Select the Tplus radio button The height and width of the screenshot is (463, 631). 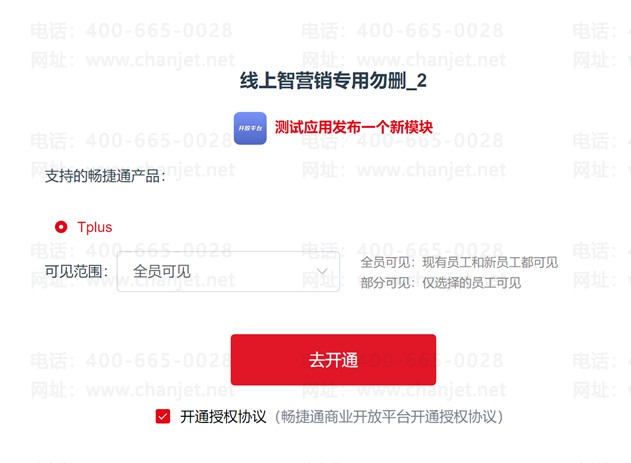[x=61, y=227]
